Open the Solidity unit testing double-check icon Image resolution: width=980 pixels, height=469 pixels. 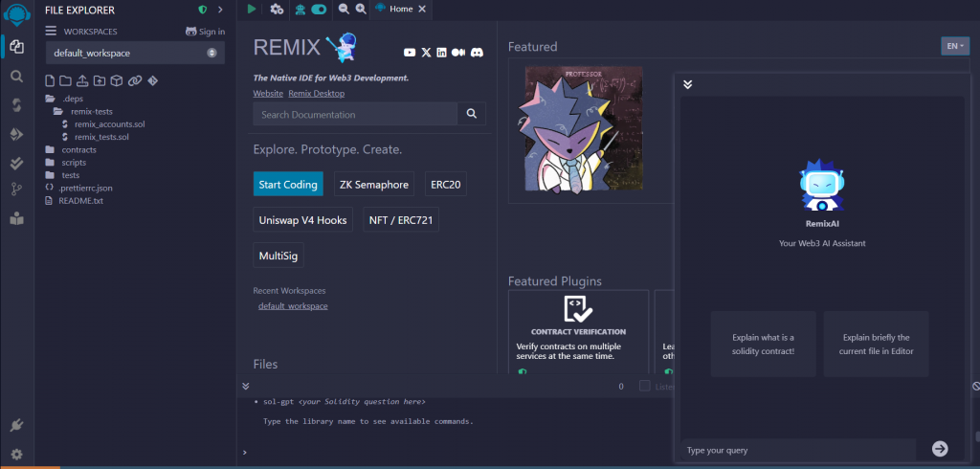click(17, 164)
